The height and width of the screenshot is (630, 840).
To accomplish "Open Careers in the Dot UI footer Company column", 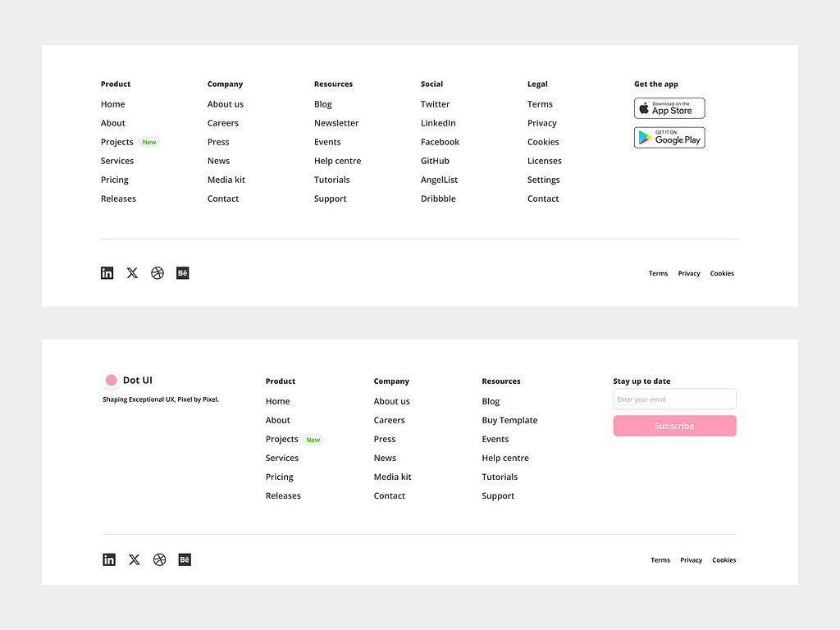I will 390,421.
